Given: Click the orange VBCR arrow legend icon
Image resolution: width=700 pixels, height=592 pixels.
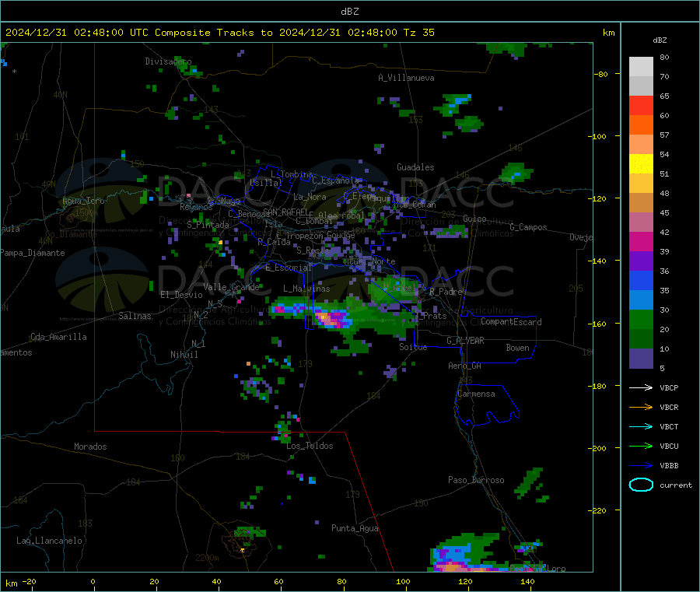Looking at the screenshot, I should (x=641, y=407).
